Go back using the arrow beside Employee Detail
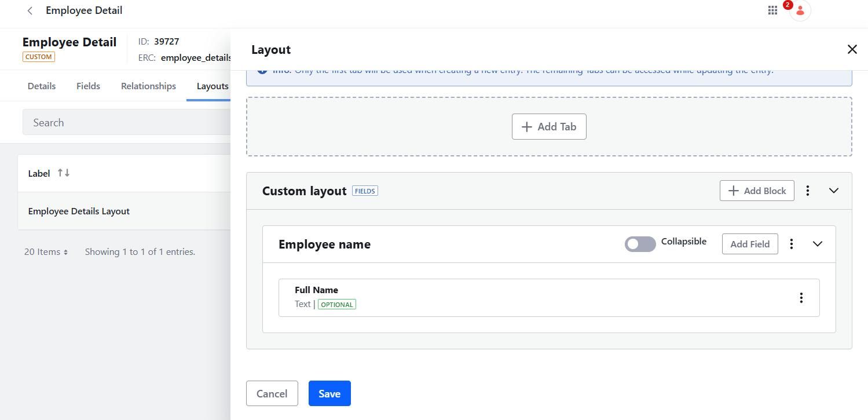This screenshot has width=868, height=420. tap(30, 10)
